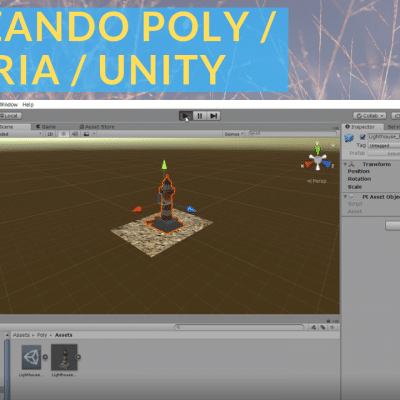
Task: Click the Position label in Transform
Action: tap(359, 171)
